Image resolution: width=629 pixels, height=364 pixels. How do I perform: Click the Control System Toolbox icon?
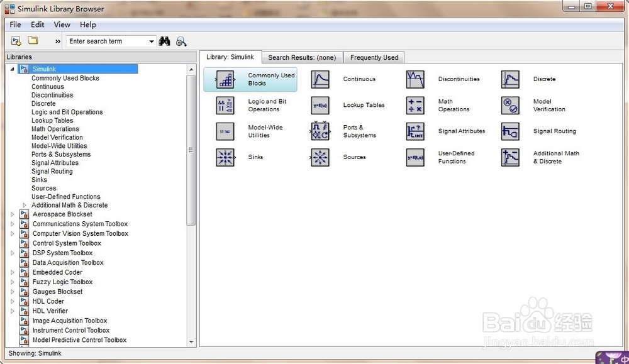pos(24,243)
